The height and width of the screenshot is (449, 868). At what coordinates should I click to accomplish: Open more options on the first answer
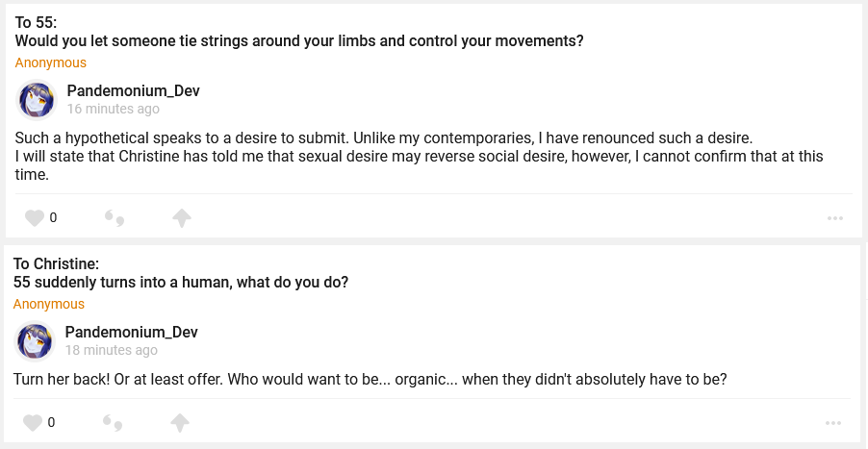point(834,218)
